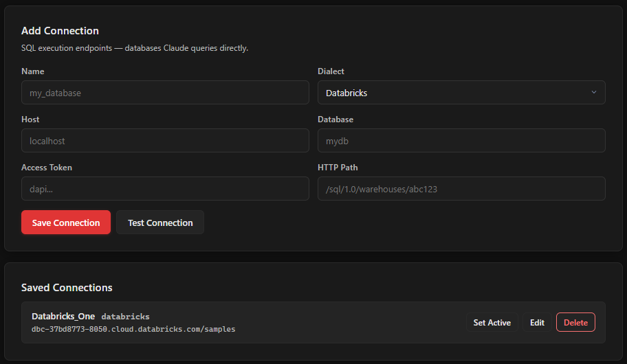This screenshot has width=627, height=364.
Task: Focus the Host input field
Action: pyautogui.click(x=165, y=141)
